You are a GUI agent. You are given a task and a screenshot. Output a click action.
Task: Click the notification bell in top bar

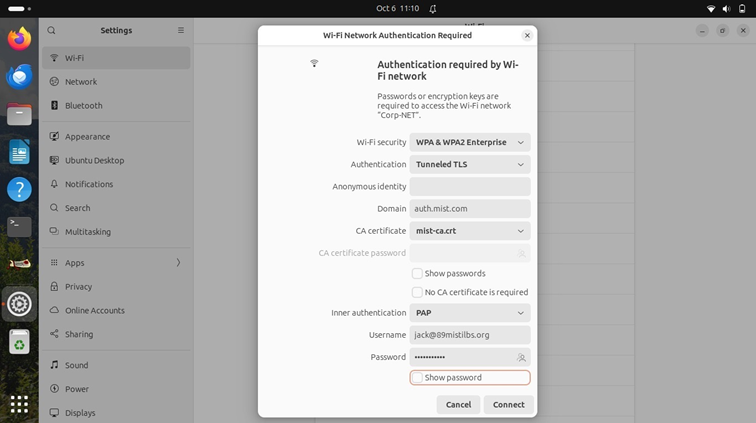tap(432, 9)
